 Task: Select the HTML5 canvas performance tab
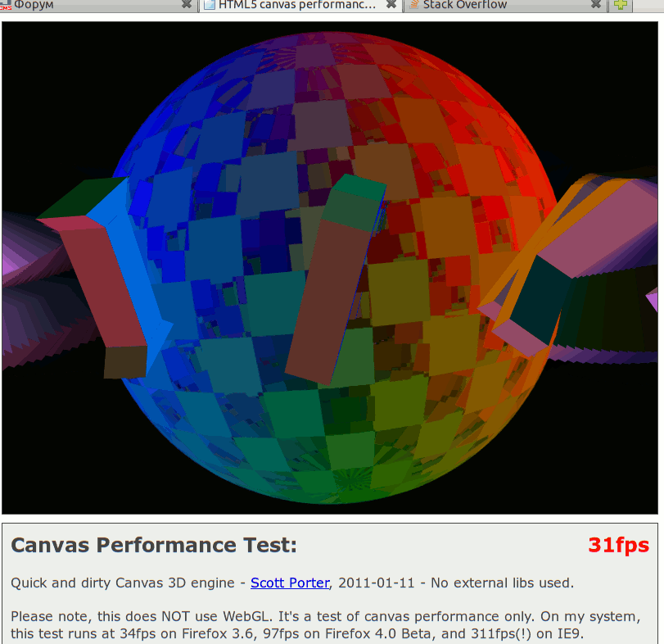tap(295, 5)
